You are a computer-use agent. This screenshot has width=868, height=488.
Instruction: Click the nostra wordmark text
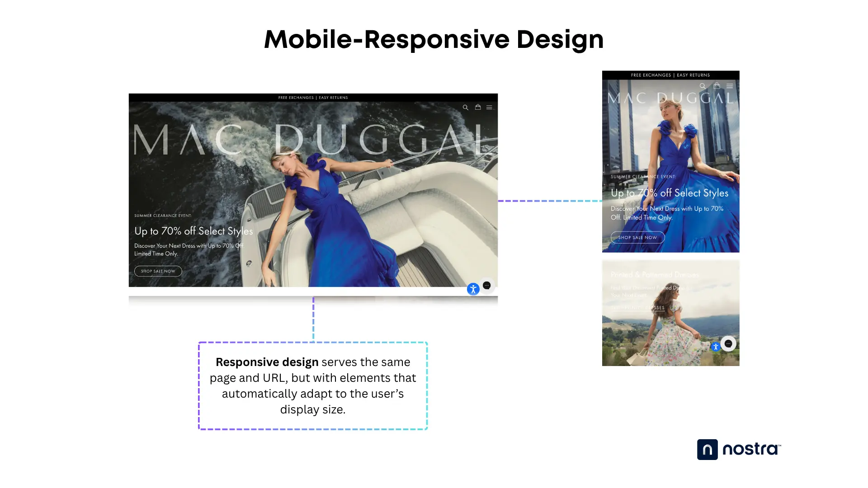751,449
